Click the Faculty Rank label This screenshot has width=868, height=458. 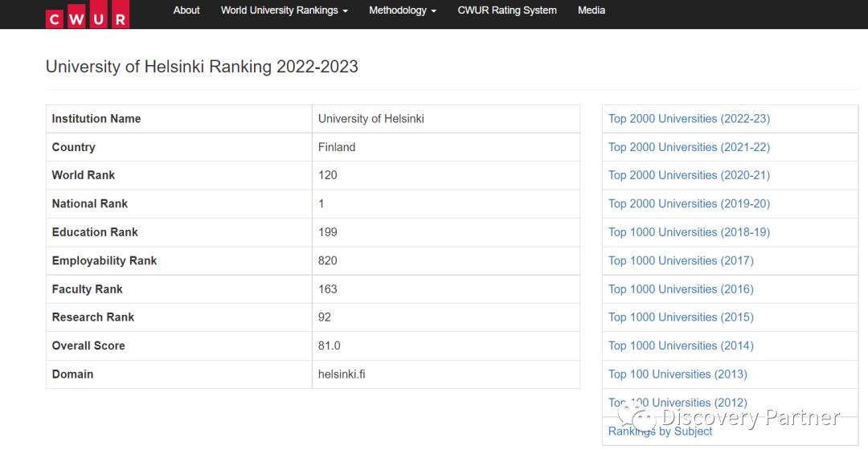click(87, 289)
